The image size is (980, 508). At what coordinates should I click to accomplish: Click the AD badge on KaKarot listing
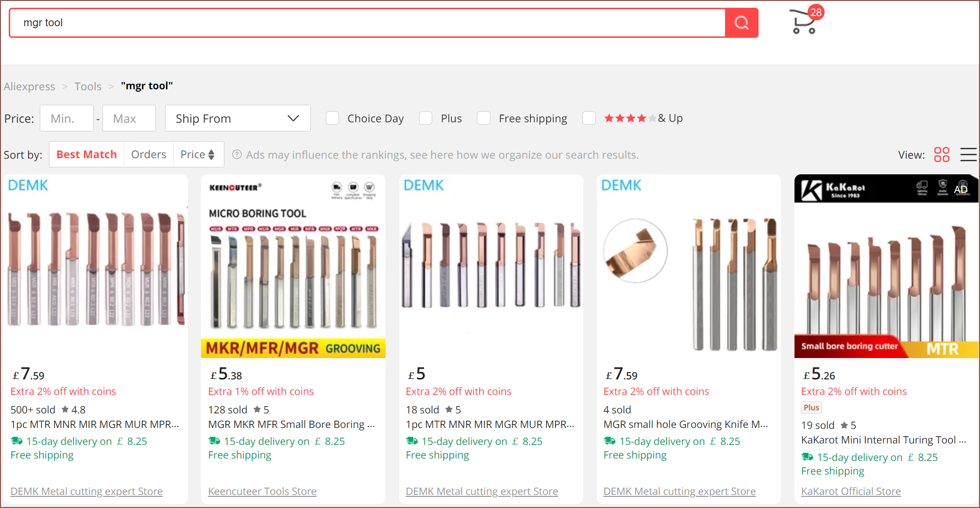click(960, 190)
